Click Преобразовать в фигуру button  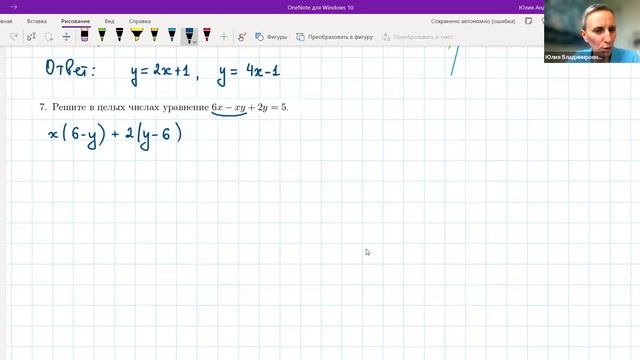coord(334,37)
